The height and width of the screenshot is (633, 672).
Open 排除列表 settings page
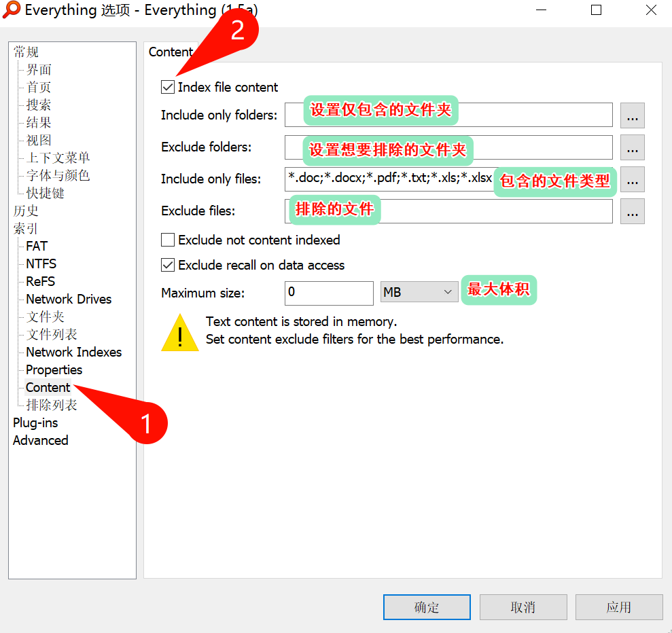point(52,405)
